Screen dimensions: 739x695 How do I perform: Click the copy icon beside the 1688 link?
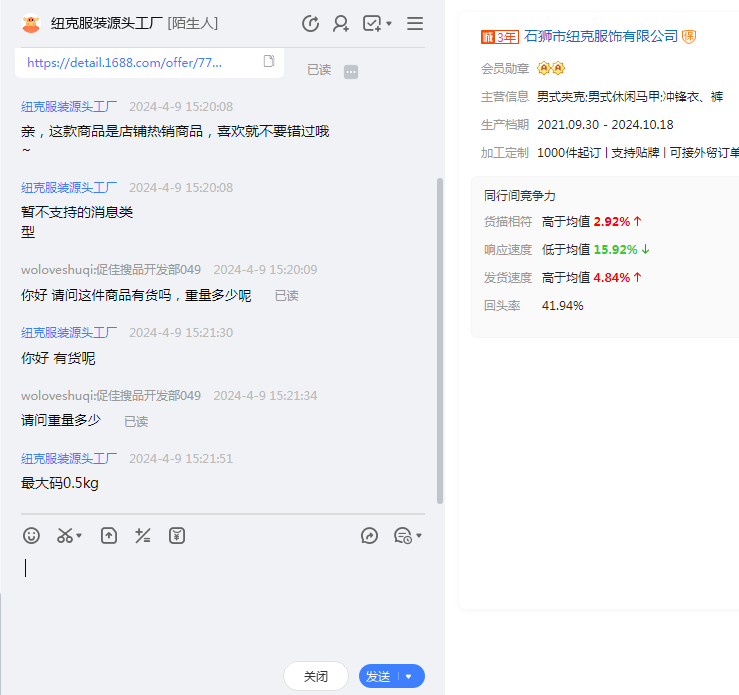tap(269, 62)
